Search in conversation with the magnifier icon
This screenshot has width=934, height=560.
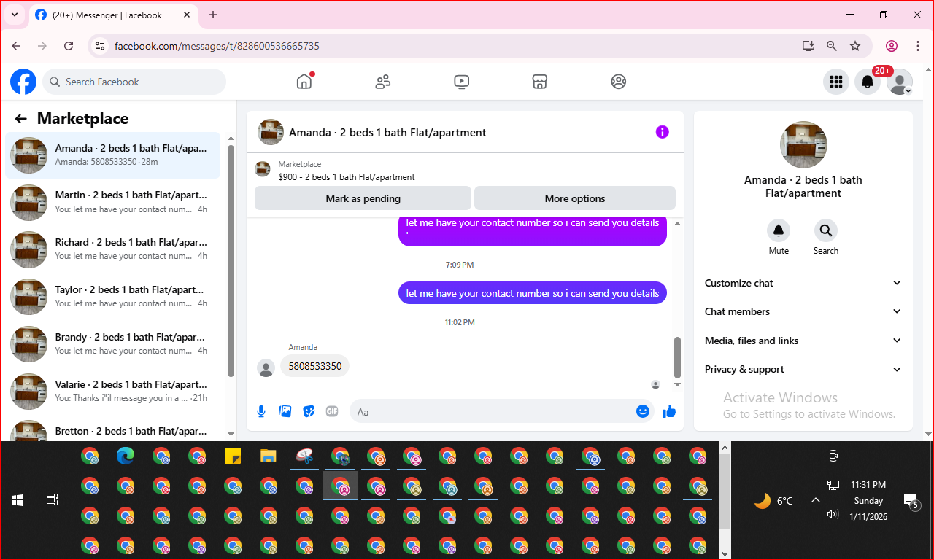coord(826,230)
